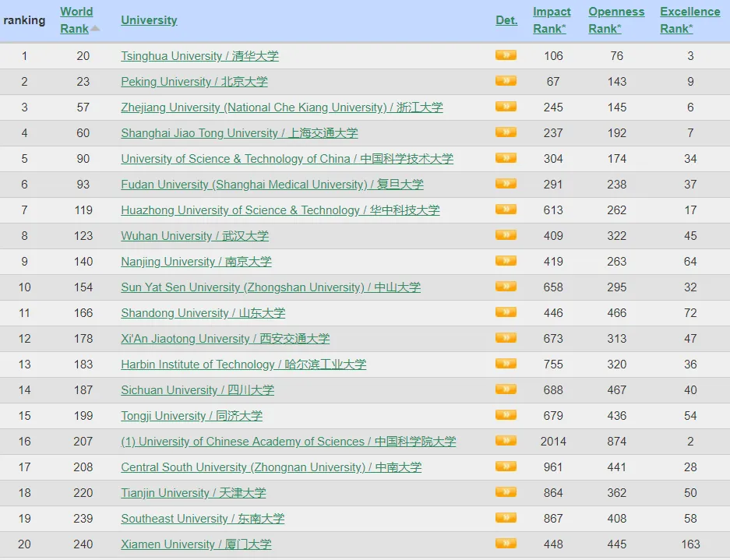Open details icon for Peking University row
The width and height of the screenshot is (730, 560).
pos(506,81)
